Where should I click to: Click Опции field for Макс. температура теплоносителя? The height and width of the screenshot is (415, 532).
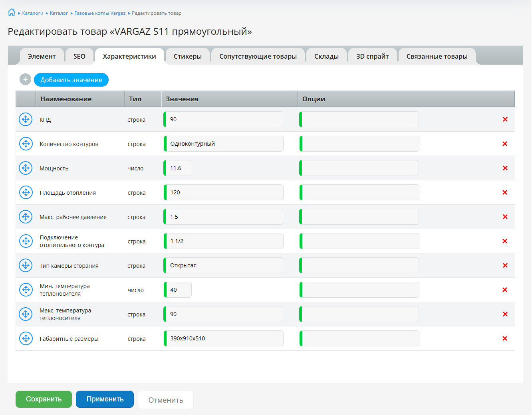[x=359, y=314]
